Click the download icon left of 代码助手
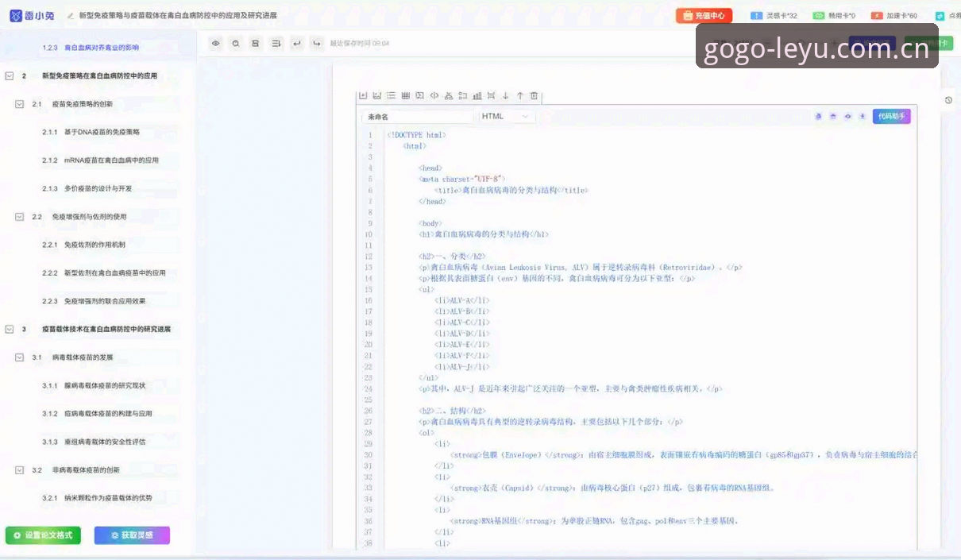961x560 pixels. (863, 116)
